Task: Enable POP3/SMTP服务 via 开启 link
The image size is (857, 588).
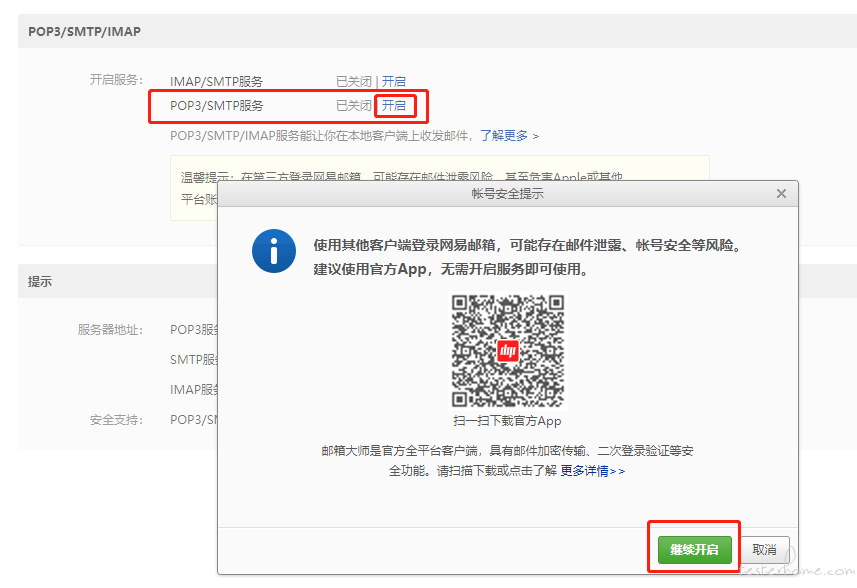Action: (x=394, y=105)
